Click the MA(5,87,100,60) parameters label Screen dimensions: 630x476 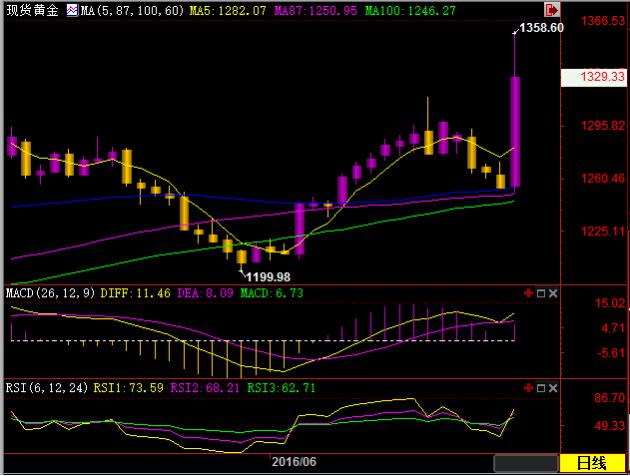[132, 10]
